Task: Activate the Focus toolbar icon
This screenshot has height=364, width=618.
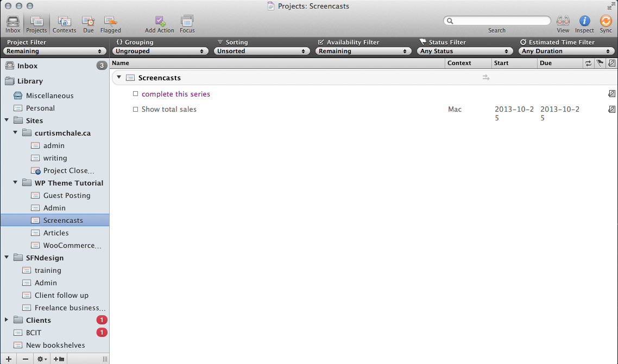Action: coord(187,22)
